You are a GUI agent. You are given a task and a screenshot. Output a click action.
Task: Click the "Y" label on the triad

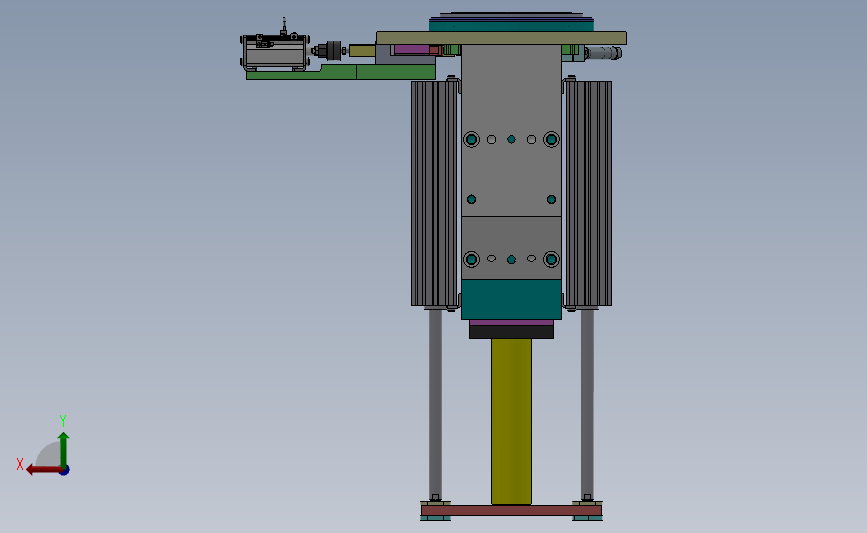(63, 421)
